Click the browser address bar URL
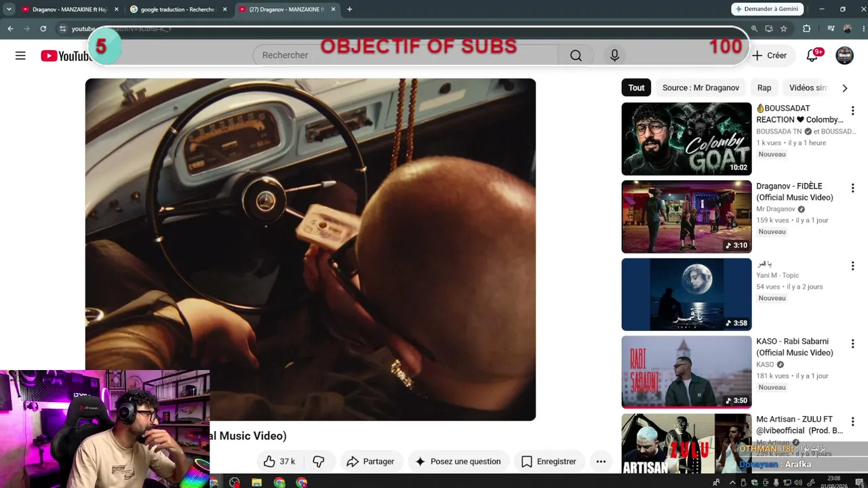 pyautogui.click(x=121, y=28)
